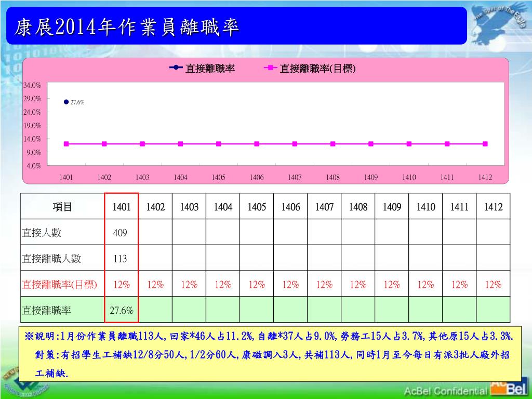Select the 1401 table header cell
This screenshot has width=532, height=399.
122,206
